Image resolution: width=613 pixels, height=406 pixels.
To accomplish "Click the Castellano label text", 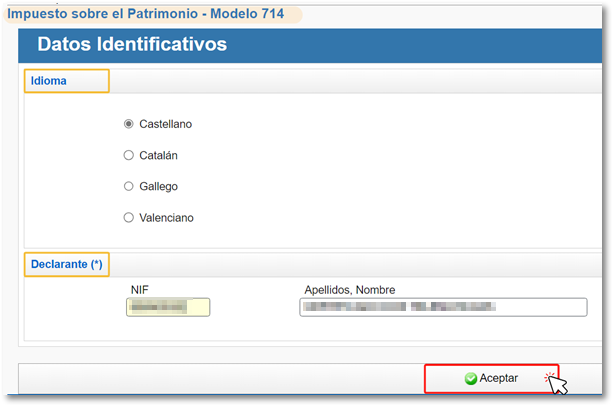I will pyautogui.click(x=165, y=124).
